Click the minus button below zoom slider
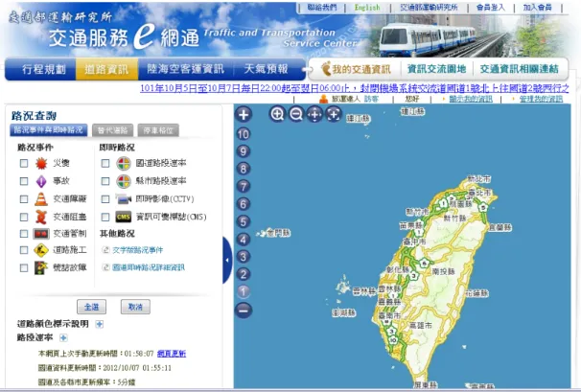Image resolution: width=581 pixels, height=392 pixels. (244, 311)
